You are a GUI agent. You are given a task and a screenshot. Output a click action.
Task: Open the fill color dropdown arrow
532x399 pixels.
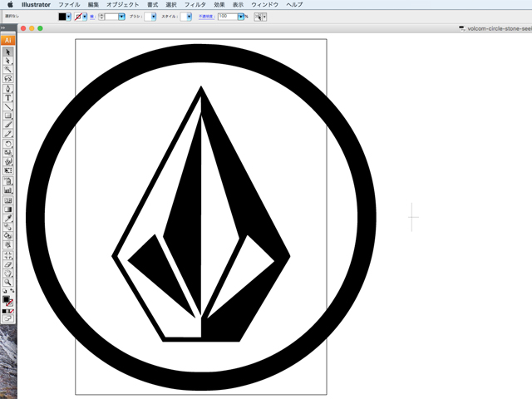69,17
